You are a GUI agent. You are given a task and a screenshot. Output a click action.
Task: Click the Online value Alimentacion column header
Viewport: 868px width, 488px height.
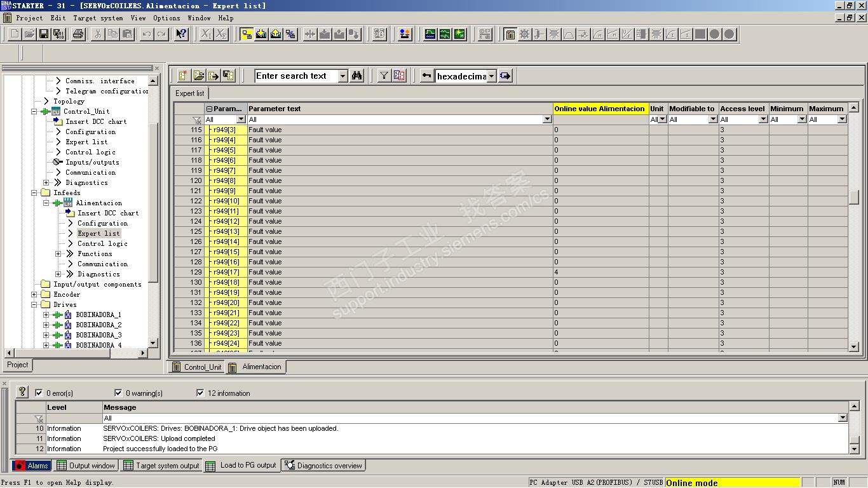click(600, 109)
